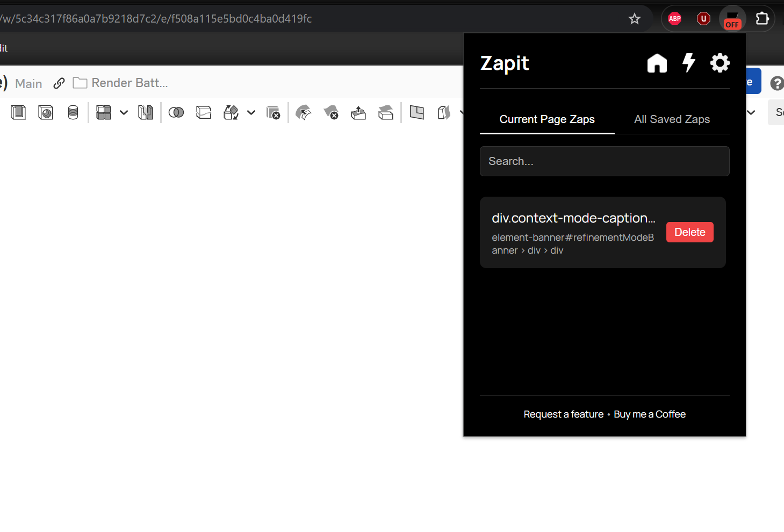This screenshot has width=784, height=532.
Task: Focus the Zapit Search field
Action: [605, 161]
